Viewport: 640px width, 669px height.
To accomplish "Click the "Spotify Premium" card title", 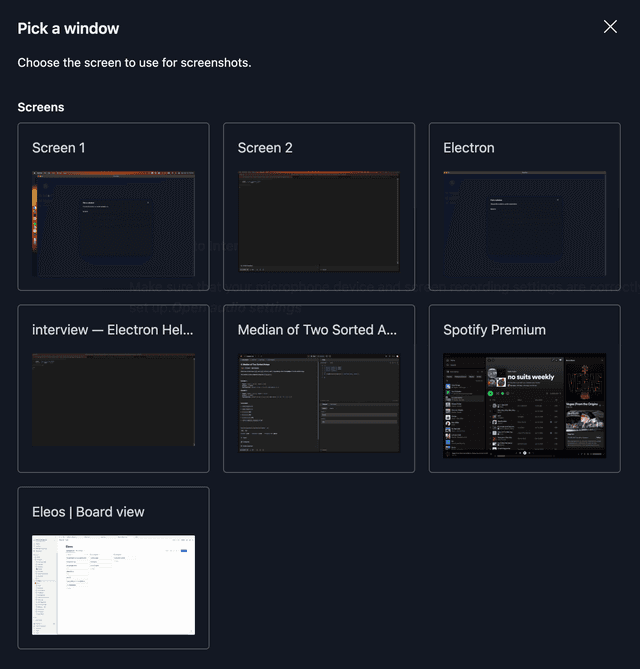I will (494, 330).
